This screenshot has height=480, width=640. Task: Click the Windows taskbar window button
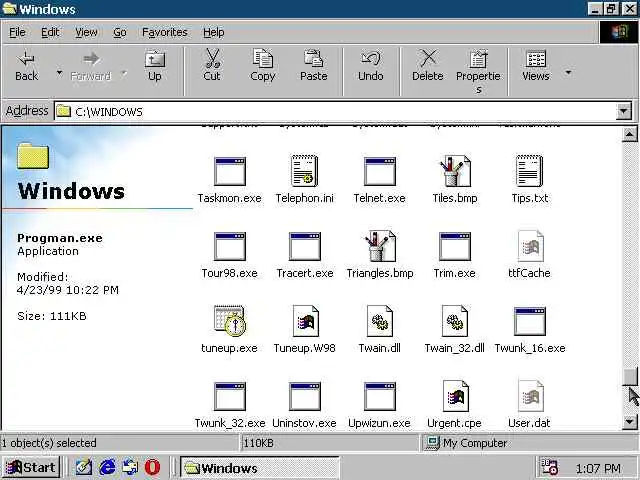pyautogui.click(x=260, y=468)
